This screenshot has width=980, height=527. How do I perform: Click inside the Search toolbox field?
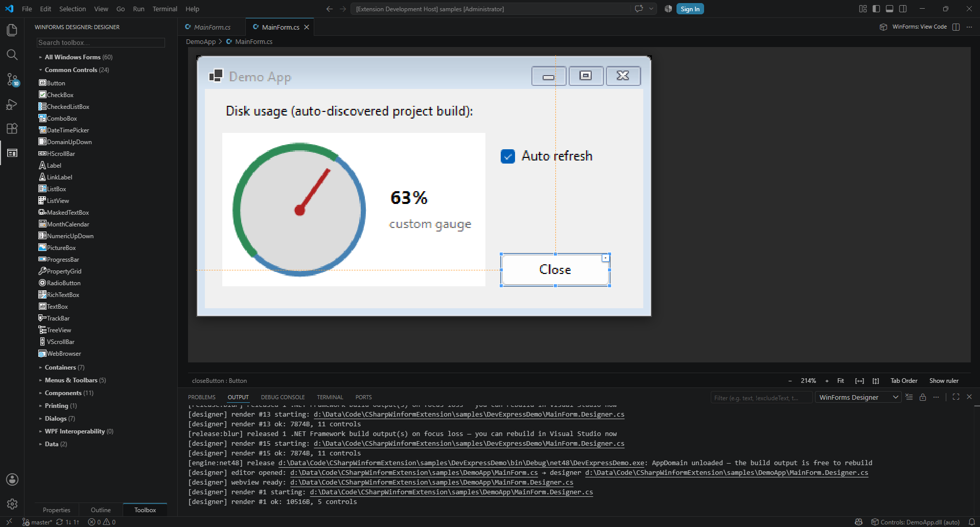click(x=101, y=42)
